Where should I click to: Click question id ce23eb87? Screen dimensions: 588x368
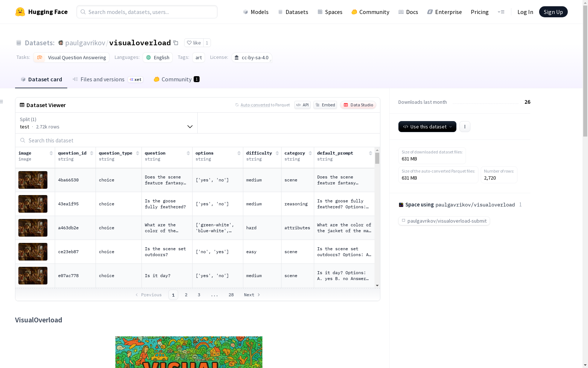[68, 252]
